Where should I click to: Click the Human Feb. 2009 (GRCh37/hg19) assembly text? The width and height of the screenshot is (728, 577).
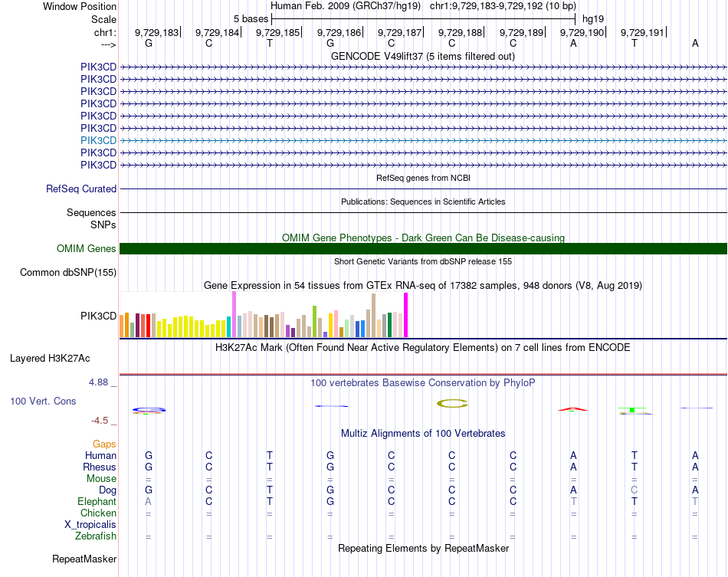coord(346,6)
